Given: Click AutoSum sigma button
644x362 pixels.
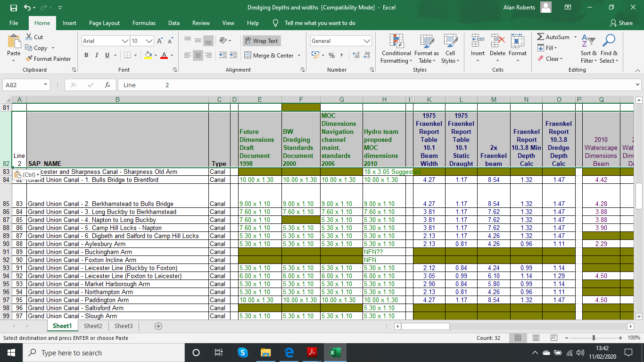Looking at the screenshot, I should pyautogui.click(x=541, y=37).
